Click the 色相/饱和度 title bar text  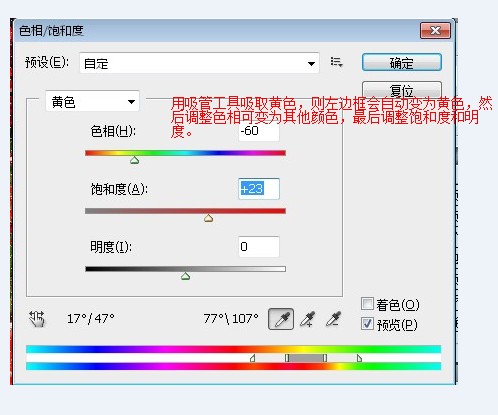51,31
